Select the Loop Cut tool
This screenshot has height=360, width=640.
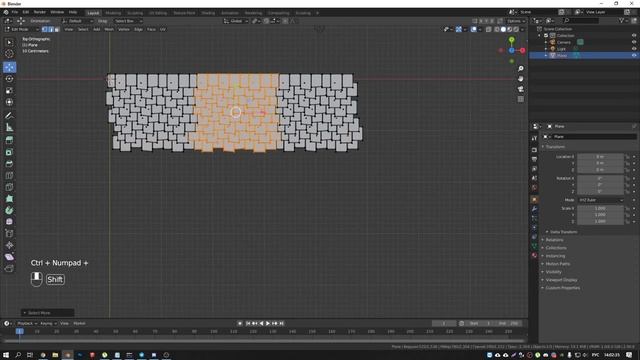click(x=9, y=176)
